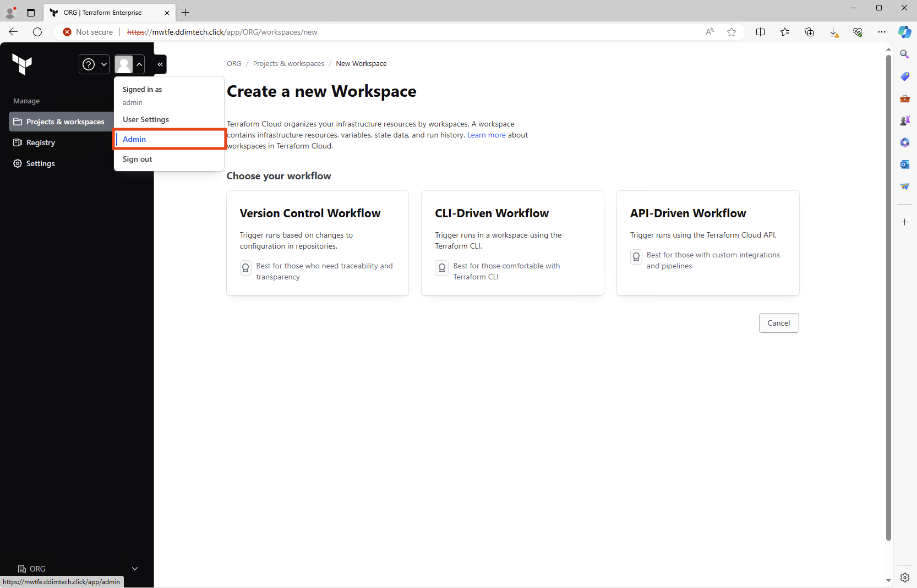This screenshot has width=917, height=588.
Task: Select Admin from user menu
Action: pos(170,139)
